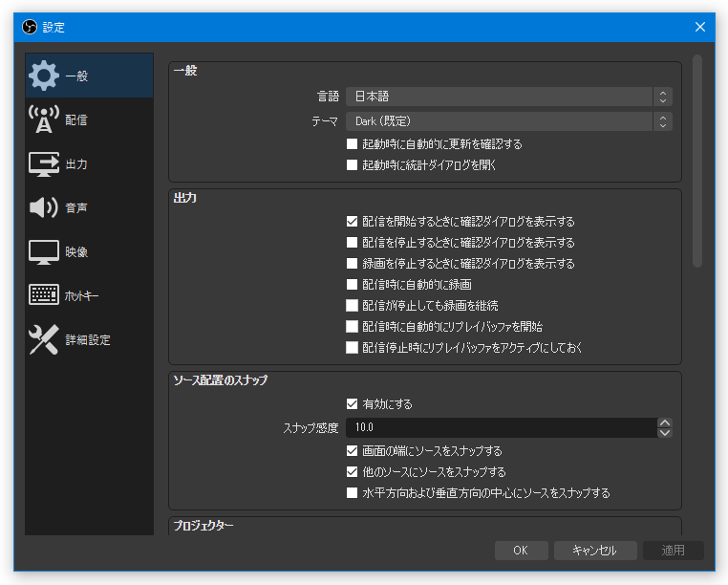Check 配信停止時にリプレイバッファをアクティブにしておく

point(352,348)
